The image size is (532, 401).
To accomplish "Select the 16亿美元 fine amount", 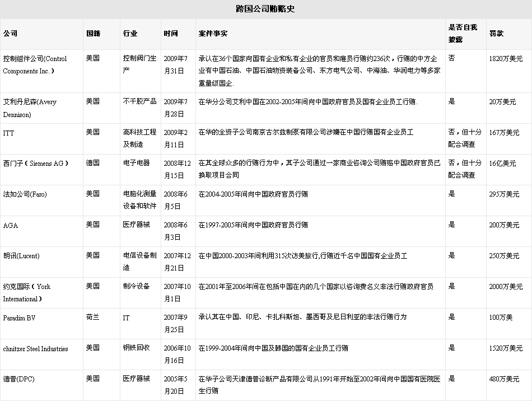I will (502, 164).
